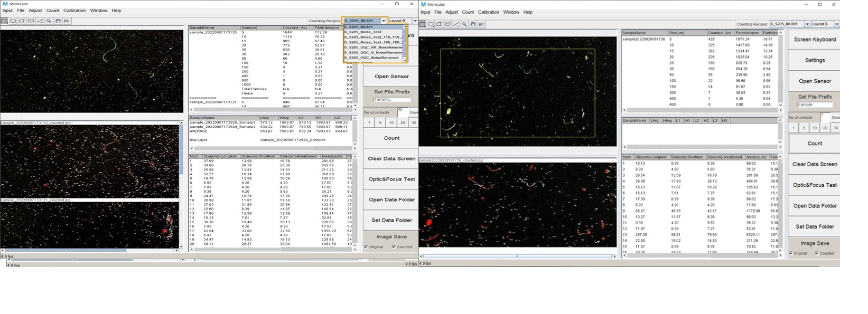Click the BC tool in right window toolbar
This screenshot has width=868, height=314.
pyautogui.click(x=481, y=24)
